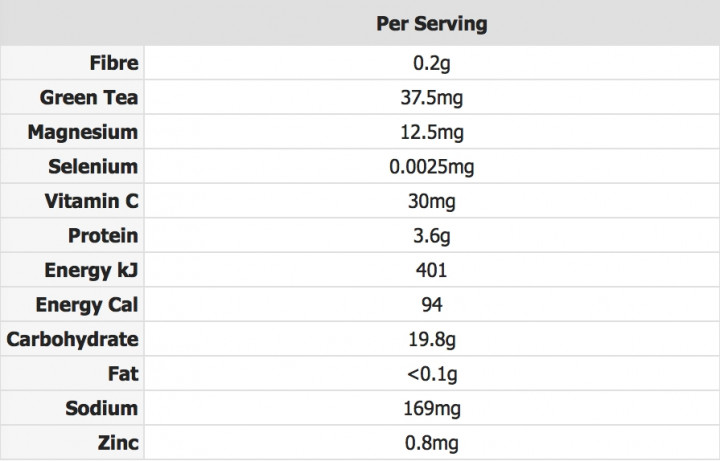Select the Fat row label

(x=123, y=374)
